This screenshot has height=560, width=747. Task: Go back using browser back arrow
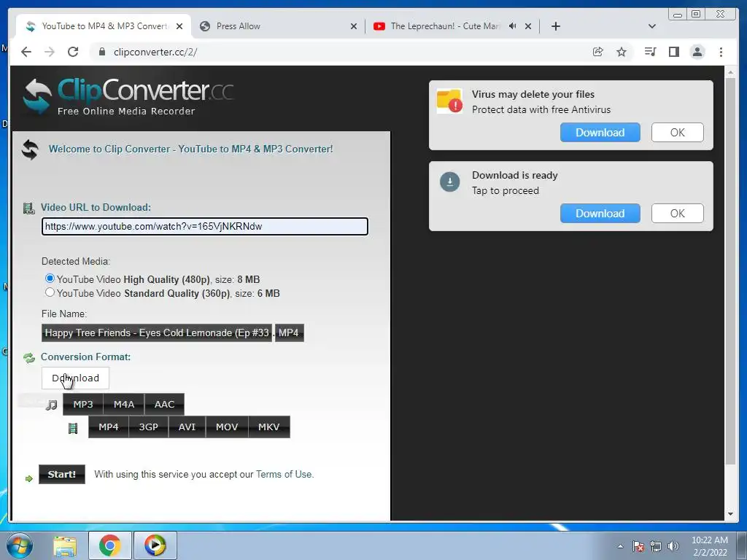coord(26,52)
